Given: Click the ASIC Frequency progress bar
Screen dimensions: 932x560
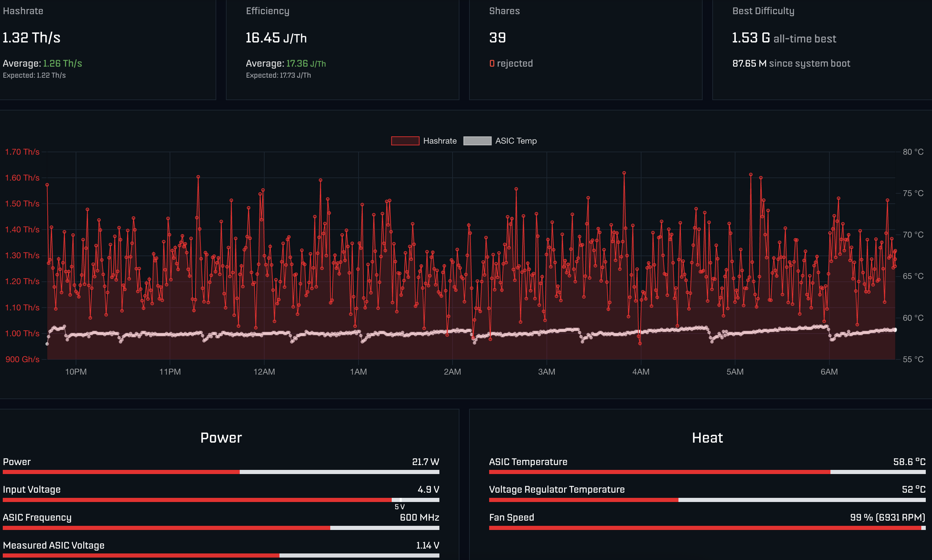Looking at the screenshot, I should 221,528.
